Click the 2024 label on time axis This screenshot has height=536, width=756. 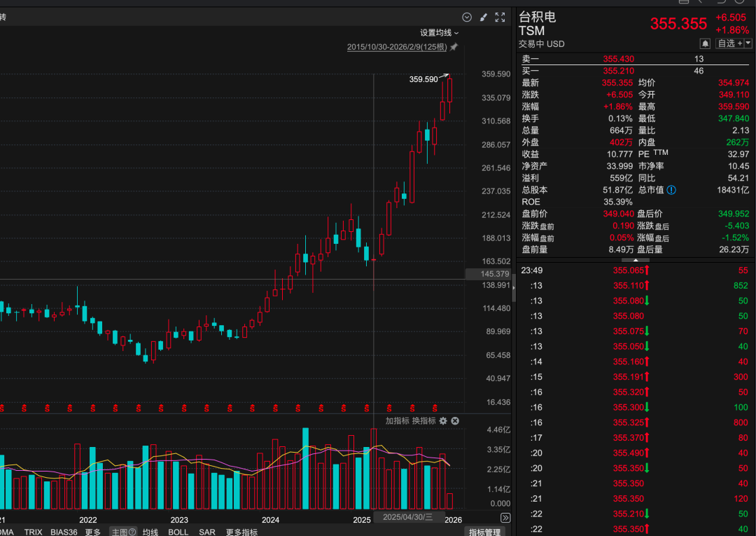click(270, 520)
